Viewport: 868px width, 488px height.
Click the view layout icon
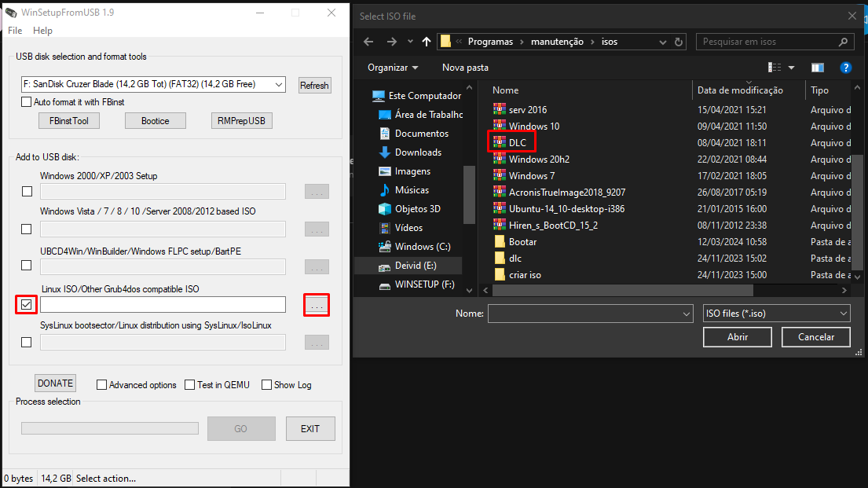tap(775, 68)
